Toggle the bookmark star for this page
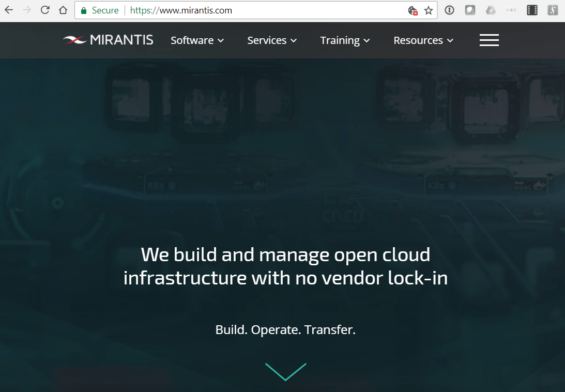Screen dimensions: 565x392 429,10
